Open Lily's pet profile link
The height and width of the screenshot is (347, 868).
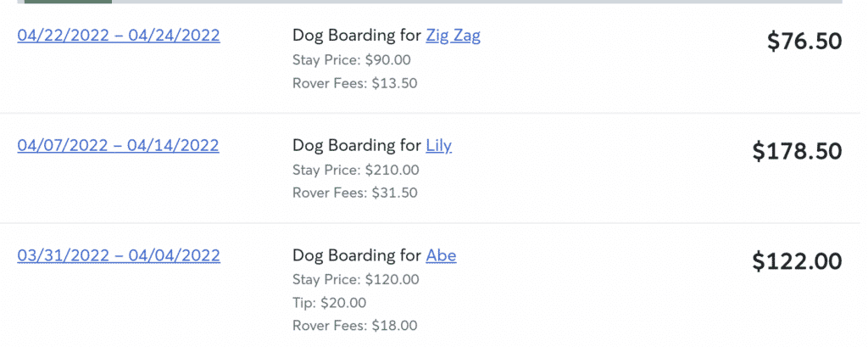tap(438, 146)
